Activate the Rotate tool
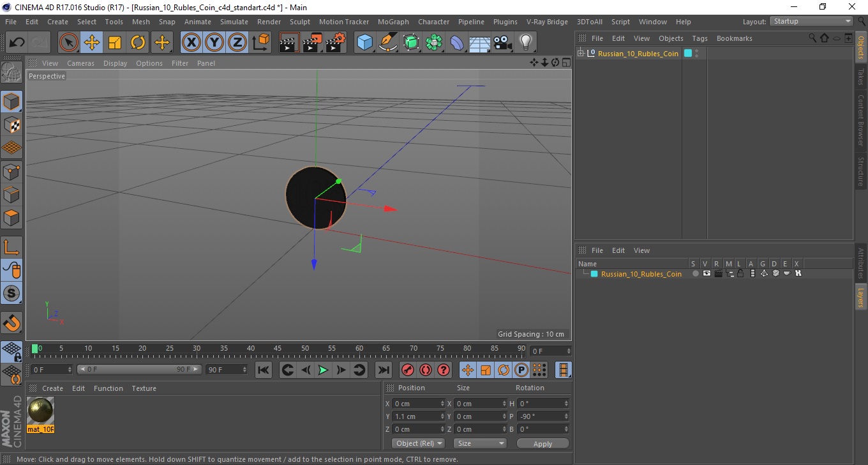This screenshot has width=868, height=465. coord(138,43)
